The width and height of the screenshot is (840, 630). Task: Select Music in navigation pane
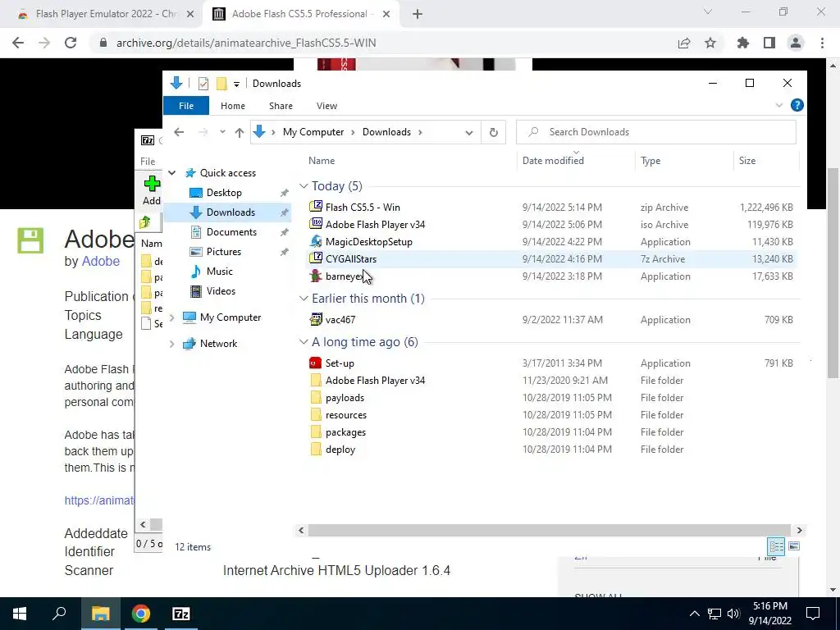pyautogui.click(x=220, y=272)
